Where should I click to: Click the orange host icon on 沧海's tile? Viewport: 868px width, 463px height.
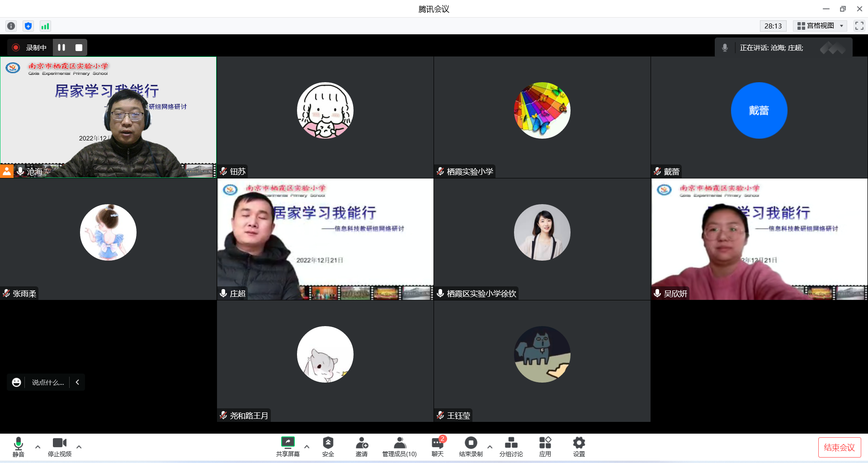click(7, 171)
